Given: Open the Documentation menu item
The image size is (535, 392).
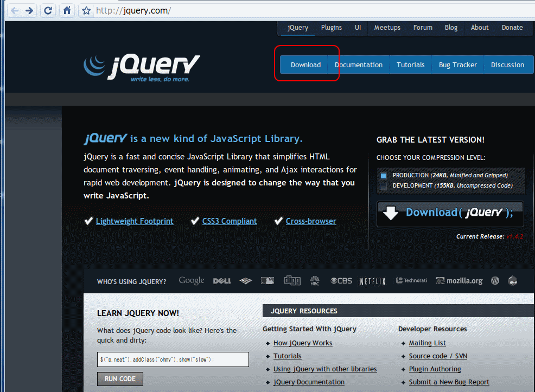Looking at the screenshot, I should pyautogui.click(x=359, y=65).
